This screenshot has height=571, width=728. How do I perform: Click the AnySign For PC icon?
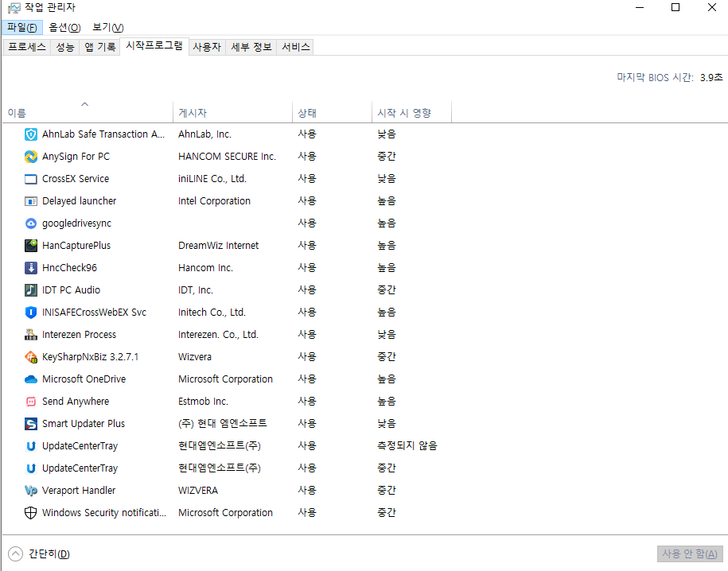31,157
